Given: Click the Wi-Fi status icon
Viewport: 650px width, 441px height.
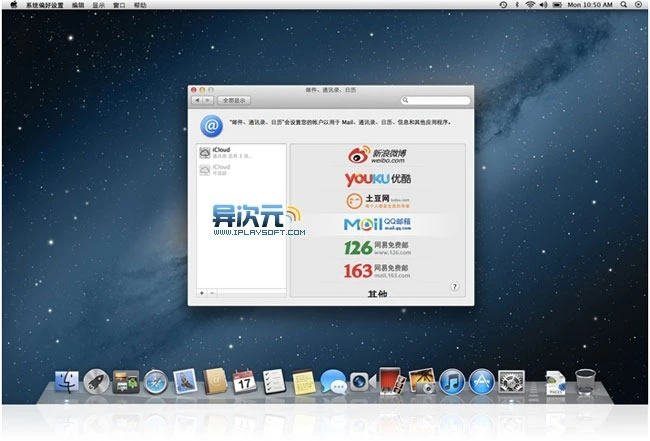Looking at the screenshot, I should point(530,5).
